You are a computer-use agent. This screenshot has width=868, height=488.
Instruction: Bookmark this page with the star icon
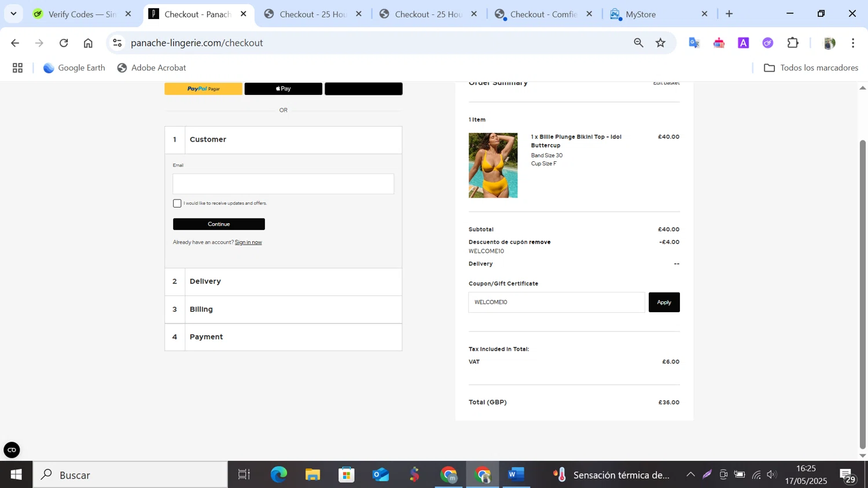coord(660,43)
